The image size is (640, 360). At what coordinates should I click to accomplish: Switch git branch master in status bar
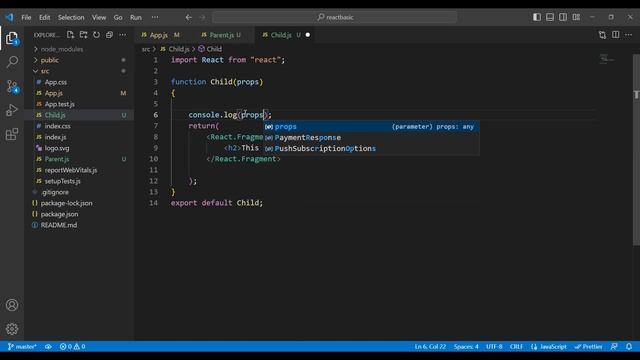point(22,347)
